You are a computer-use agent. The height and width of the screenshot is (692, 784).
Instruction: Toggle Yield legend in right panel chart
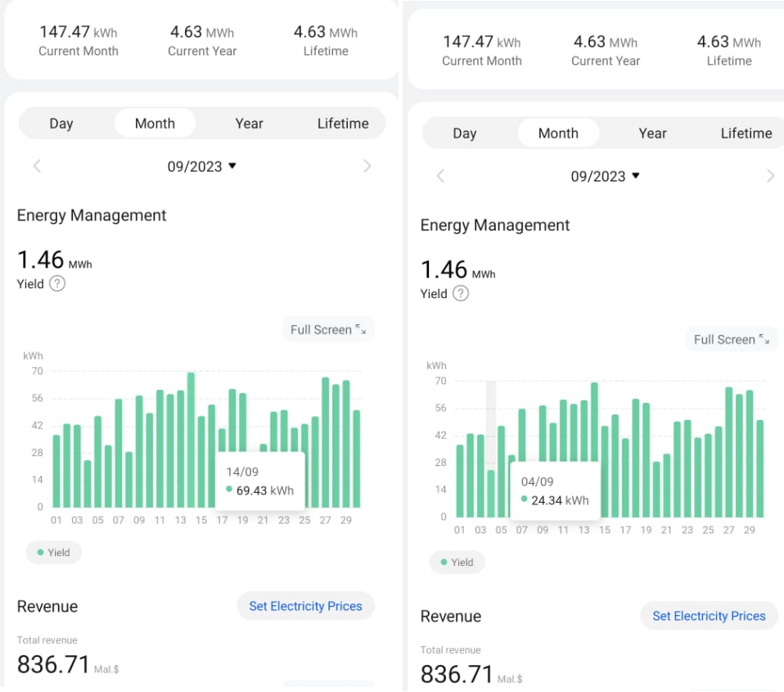tap(457, 563)
